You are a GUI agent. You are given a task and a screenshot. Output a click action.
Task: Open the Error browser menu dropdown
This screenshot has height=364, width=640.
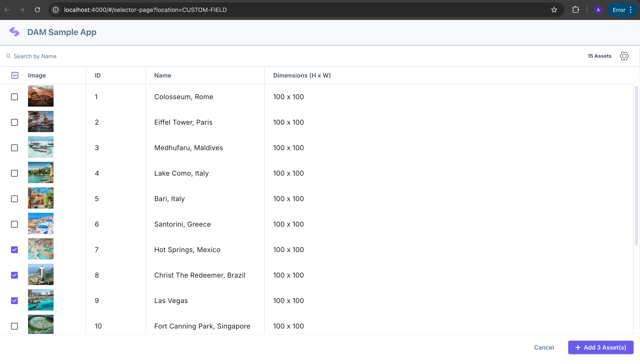click(x=622, y=10)
